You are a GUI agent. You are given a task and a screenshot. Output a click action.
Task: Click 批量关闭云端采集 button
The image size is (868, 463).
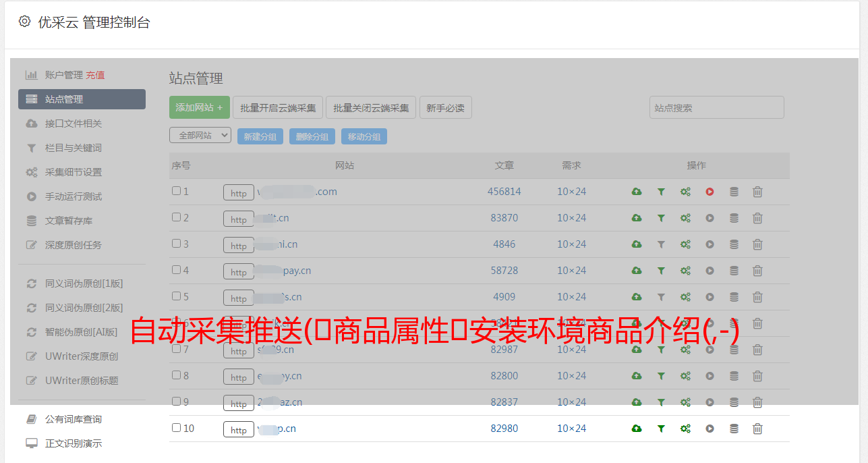tap(371, 107)
